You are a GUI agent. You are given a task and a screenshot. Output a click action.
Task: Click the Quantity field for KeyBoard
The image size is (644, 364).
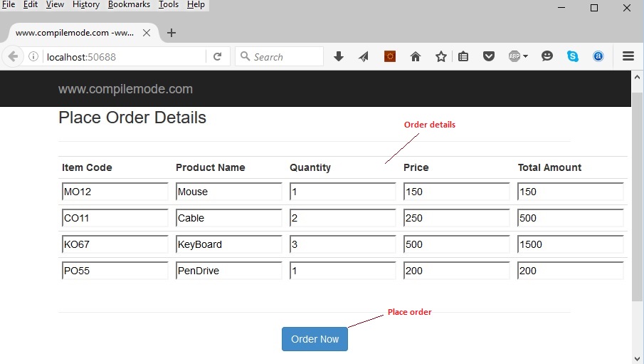click(342, 244)
